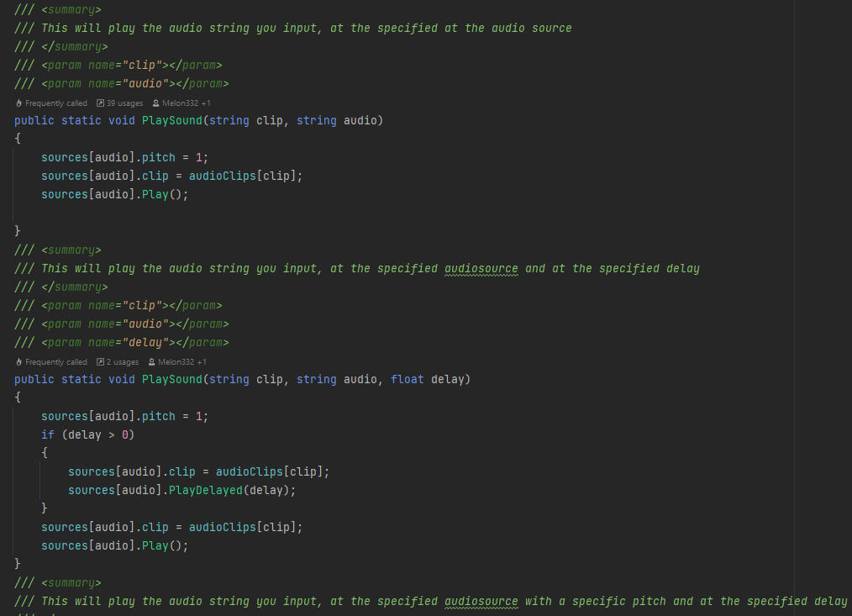Click audioClips[clip] inside the if block
The height and width of the screenshot is (616, 852).
point(269,471)
